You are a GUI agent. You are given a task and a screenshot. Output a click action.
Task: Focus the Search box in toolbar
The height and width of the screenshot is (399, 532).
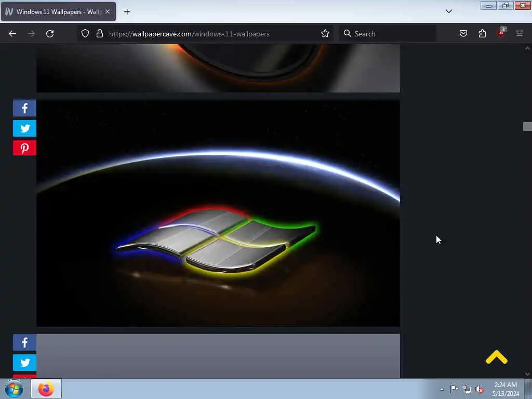tap(388, 34)
